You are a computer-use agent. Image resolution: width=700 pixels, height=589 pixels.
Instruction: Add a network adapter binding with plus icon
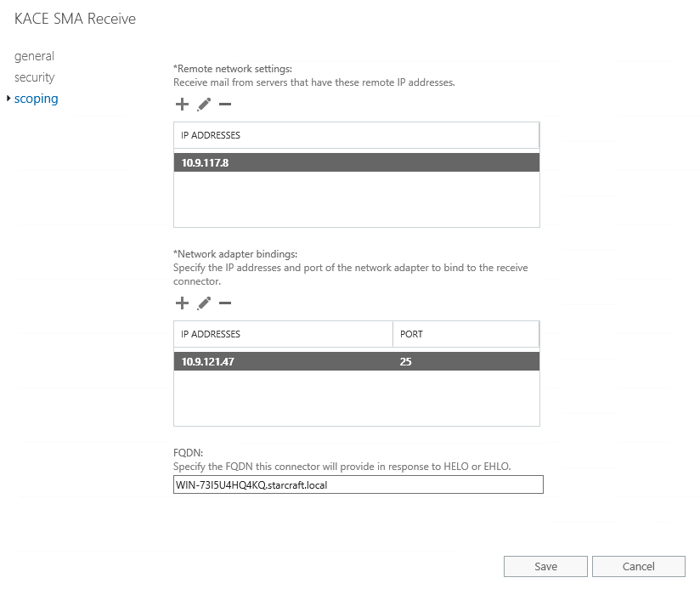pyautogui.click(x=182, y=303)
